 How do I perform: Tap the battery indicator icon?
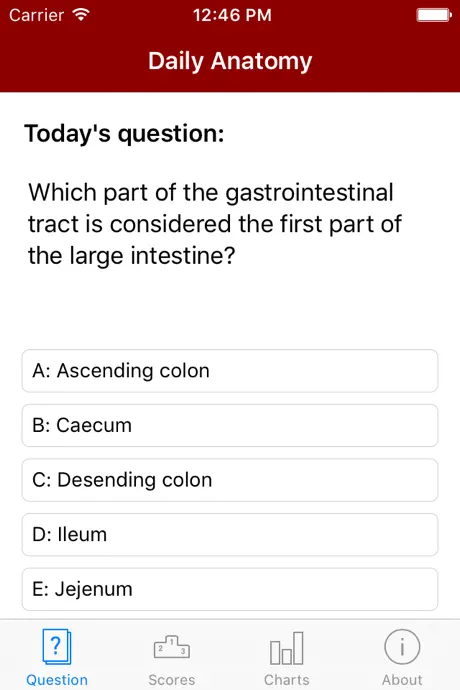tap(434, 15)
